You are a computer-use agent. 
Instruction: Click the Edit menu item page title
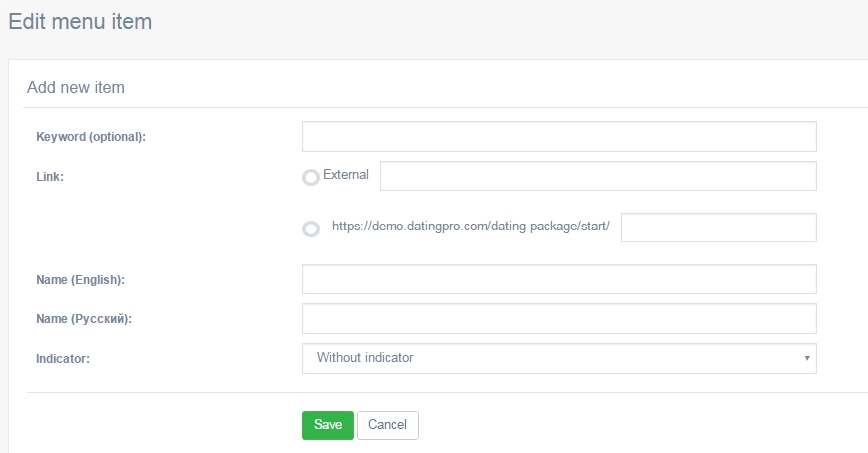80,22
